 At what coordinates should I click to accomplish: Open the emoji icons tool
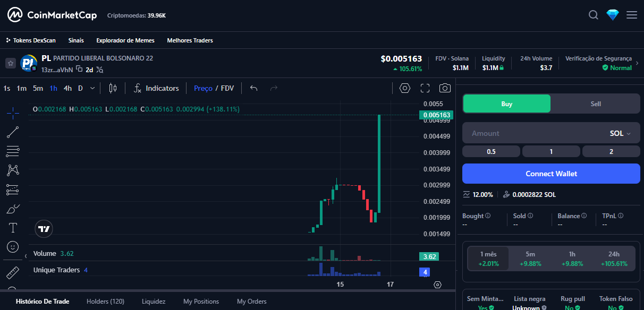(13, 247)
